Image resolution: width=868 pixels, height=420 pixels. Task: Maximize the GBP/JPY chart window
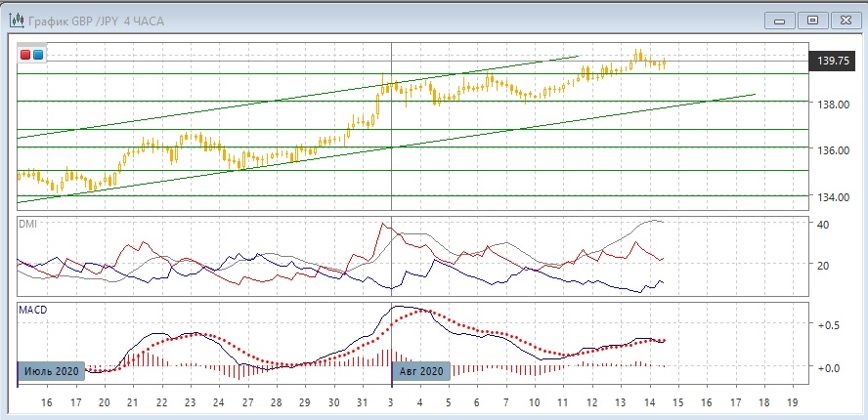click(x=811, y=20)
